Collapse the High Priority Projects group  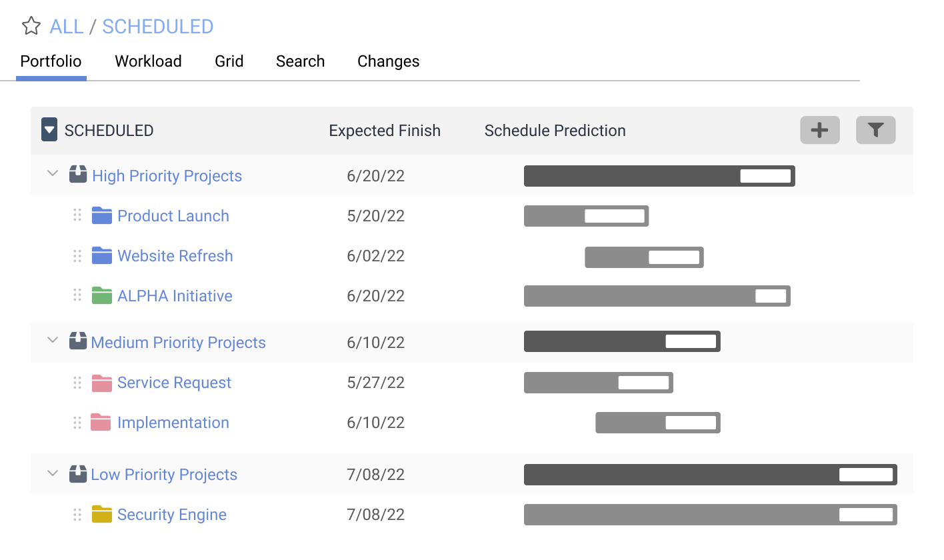53,174
